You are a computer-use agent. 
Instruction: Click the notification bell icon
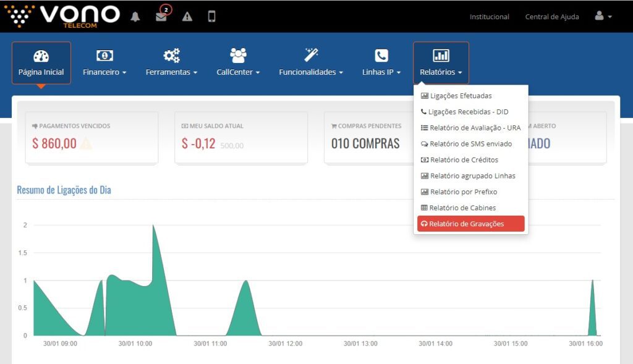(135, 17)
